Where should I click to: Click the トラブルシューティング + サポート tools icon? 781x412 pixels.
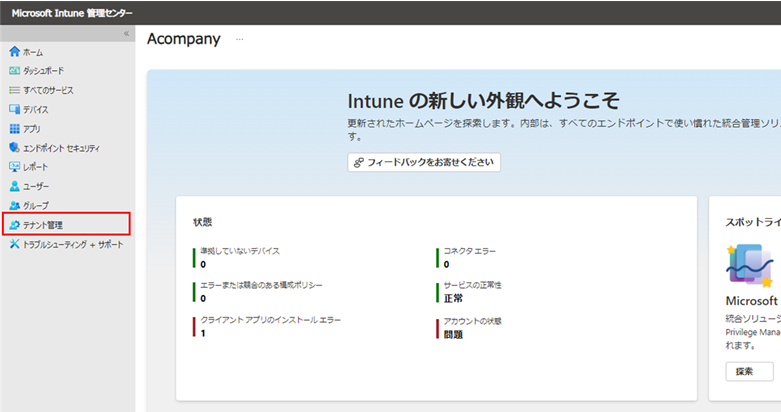pyautogui.click(x=14, y=244)
